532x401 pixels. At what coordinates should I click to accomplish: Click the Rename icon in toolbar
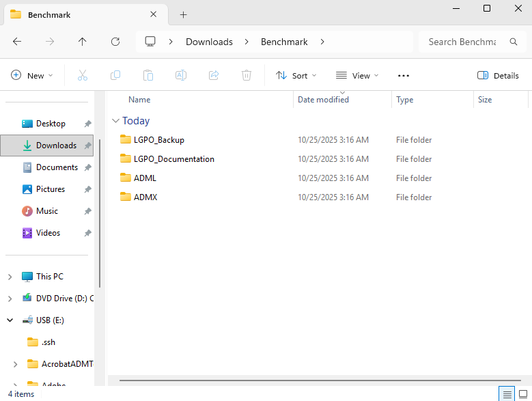(x=181, y=76)
